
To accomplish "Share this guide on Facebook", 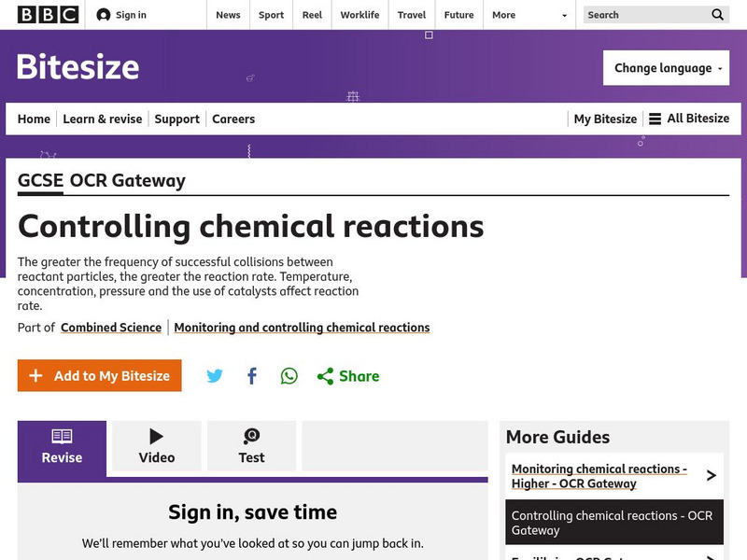I will coord(252,376).
